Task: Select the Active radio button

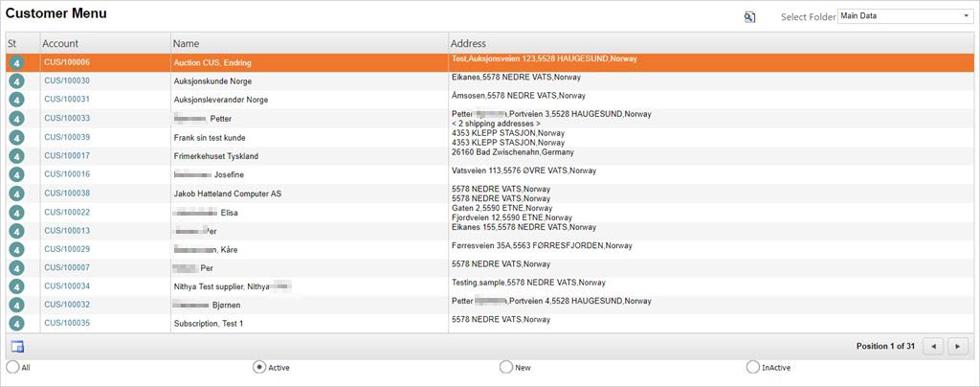Action: point(259,367)
